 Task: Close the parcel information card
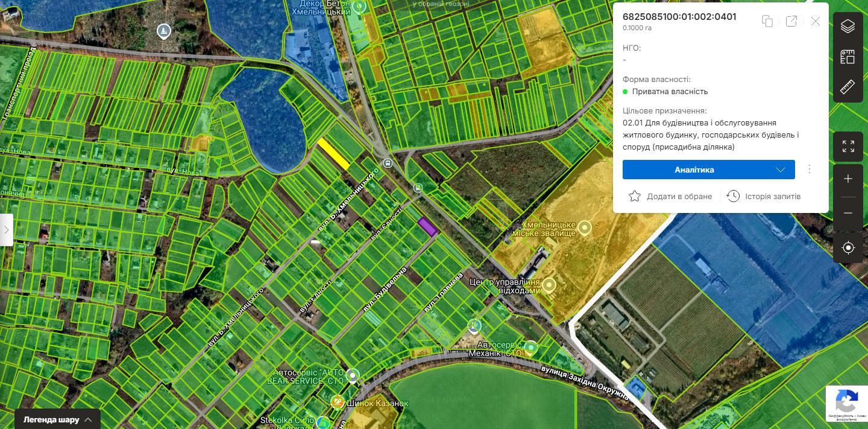pos(816,21)
